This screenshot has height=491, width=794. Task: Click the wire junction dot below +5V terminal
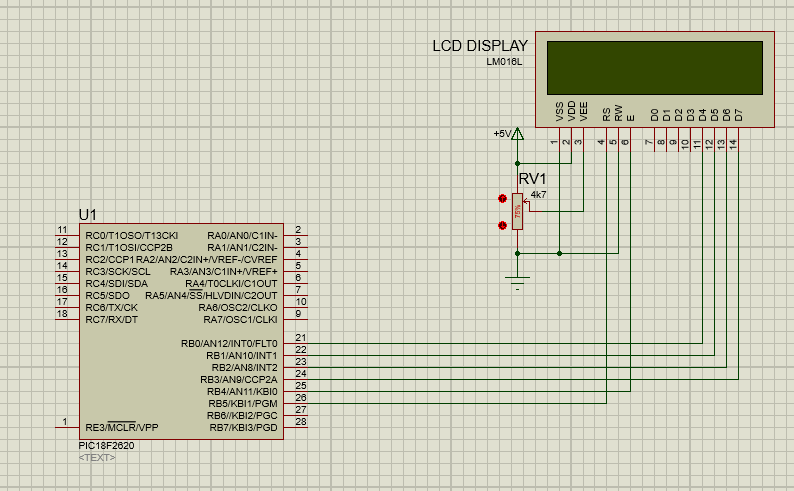coord(517,163)
